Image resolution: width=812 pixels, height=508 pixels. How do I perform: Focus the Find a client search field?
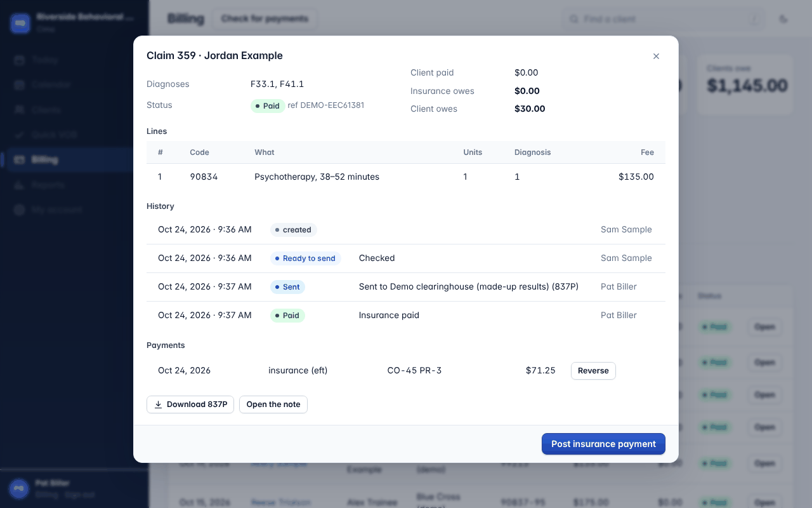tap(663, 19)
